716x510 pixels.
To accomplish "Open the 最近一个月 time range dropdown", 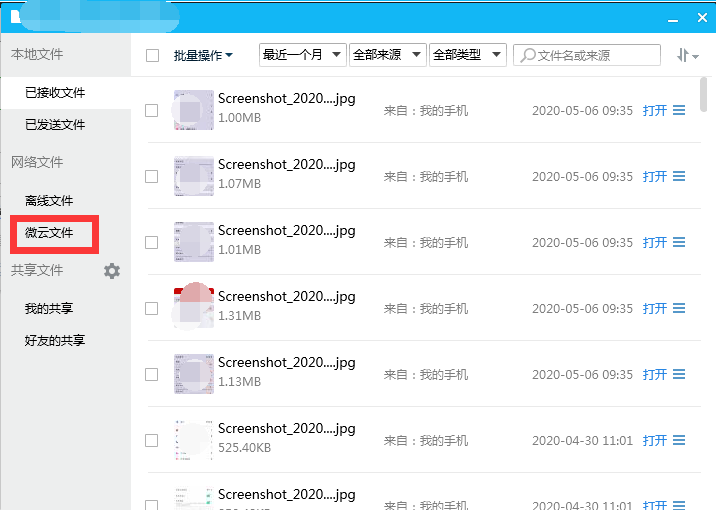I will pos(302,55).
